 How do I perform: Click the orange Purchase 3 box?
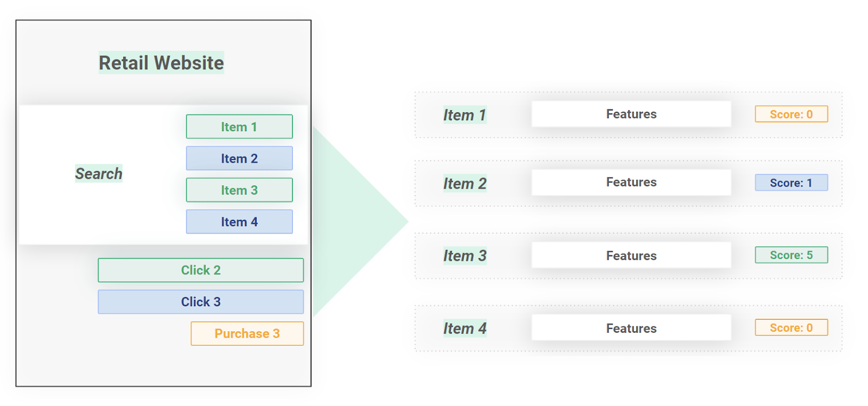(247, 333)
